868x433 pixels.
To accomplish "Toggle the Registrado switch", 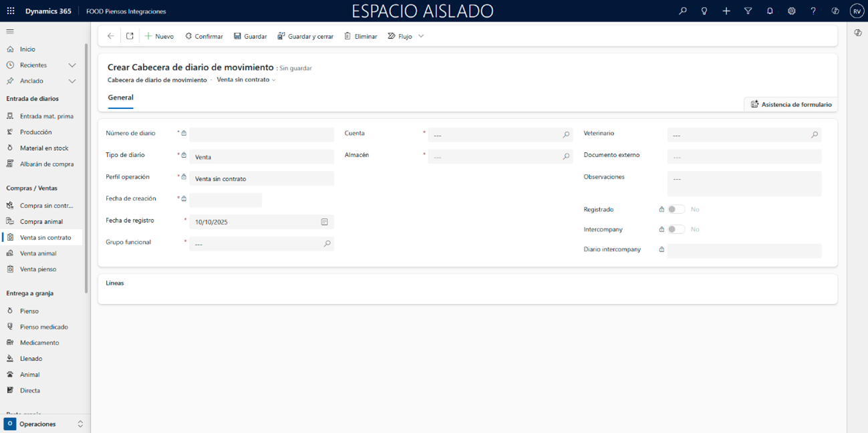I will [x=676, y=209].
